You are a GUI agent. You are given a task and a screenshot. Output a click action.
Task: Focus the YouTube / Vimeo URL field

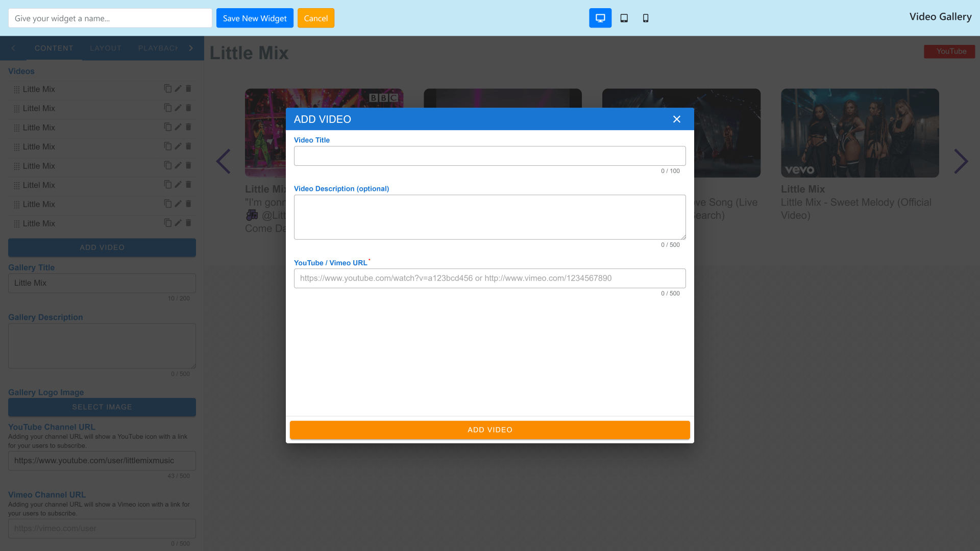pos(490,278)
